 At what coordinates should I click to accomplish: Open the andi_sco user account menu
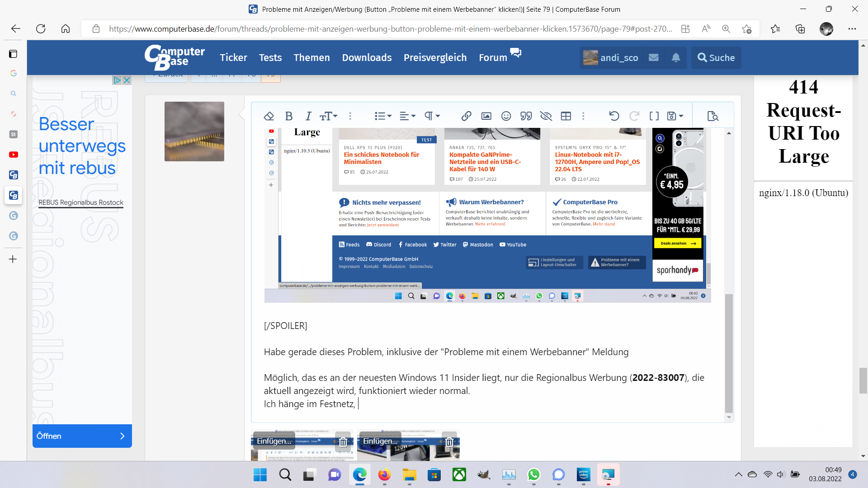(x=611, y=57)
